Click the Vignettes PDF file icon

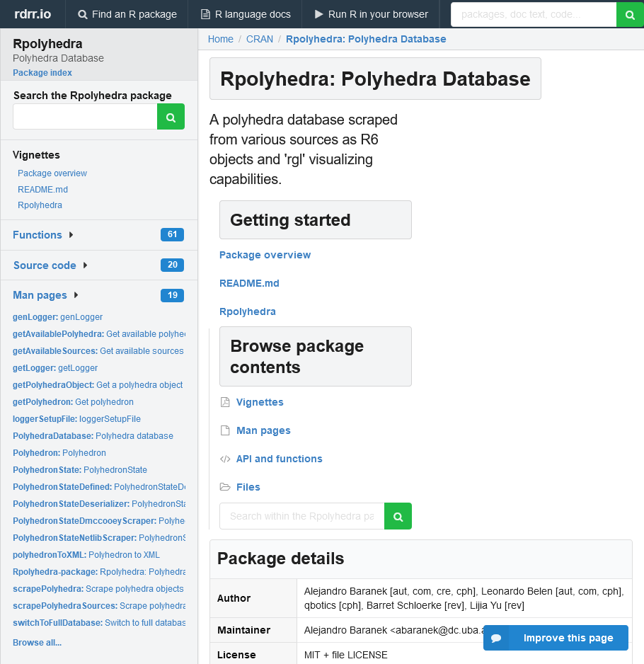[x=225, y=402]
